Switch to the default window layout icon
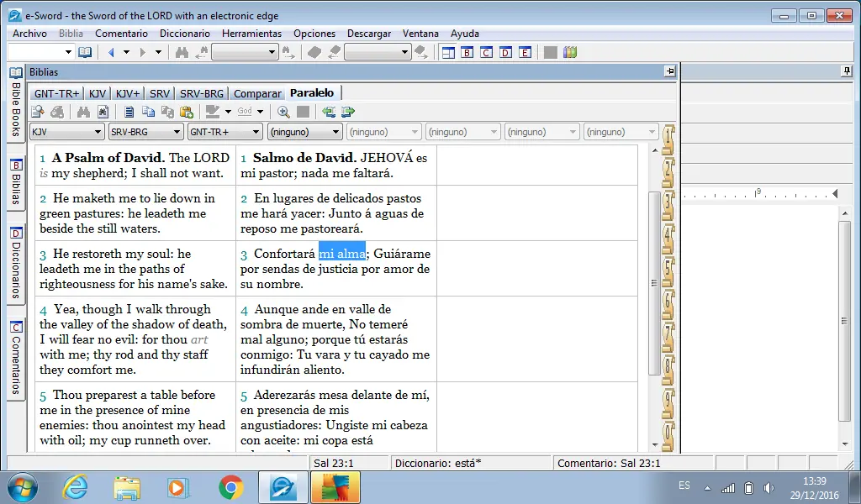This screenshot has height=504, width=861. 449,53
